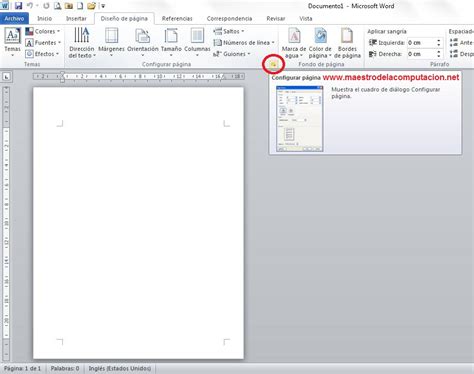Open the Color de página button

(320, 42)
